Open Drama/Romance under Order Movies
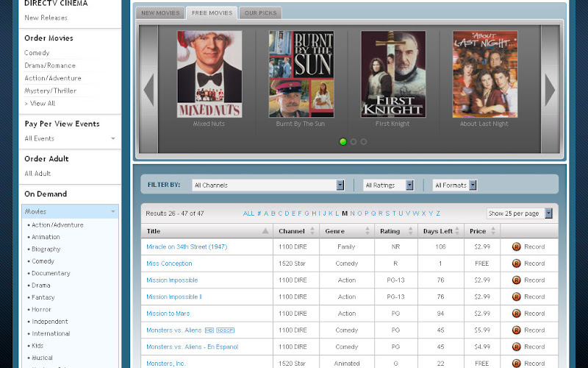This screenshot has height=368, width=588. coord(50,66)
